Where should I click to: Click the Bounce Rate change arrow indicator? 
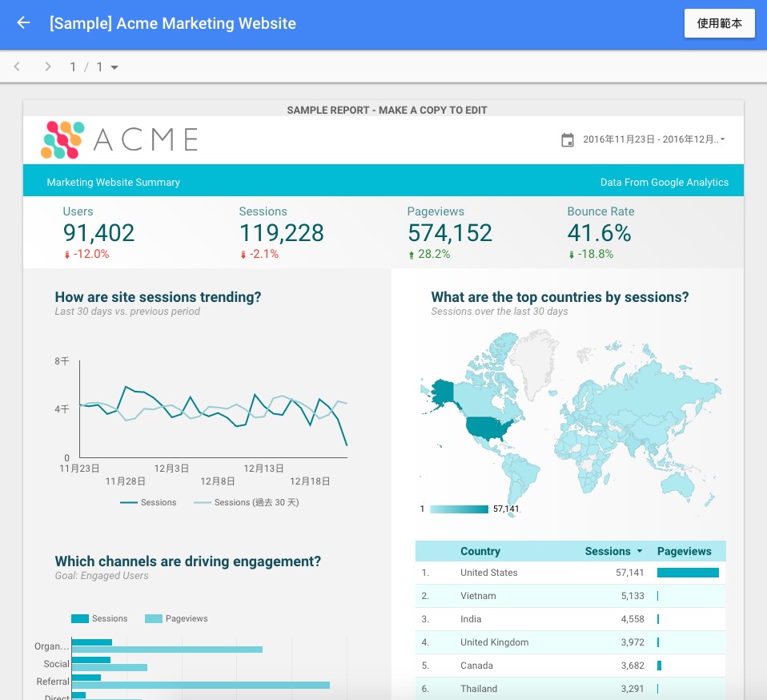tap(571, 255)
